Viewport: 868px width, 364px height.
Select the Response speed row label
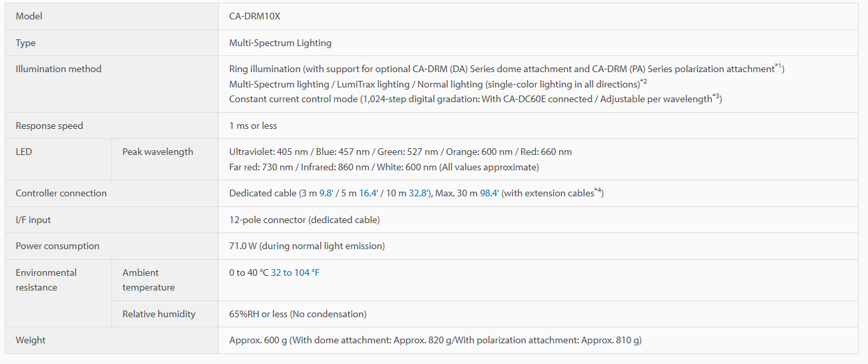(x=49, y=126)
